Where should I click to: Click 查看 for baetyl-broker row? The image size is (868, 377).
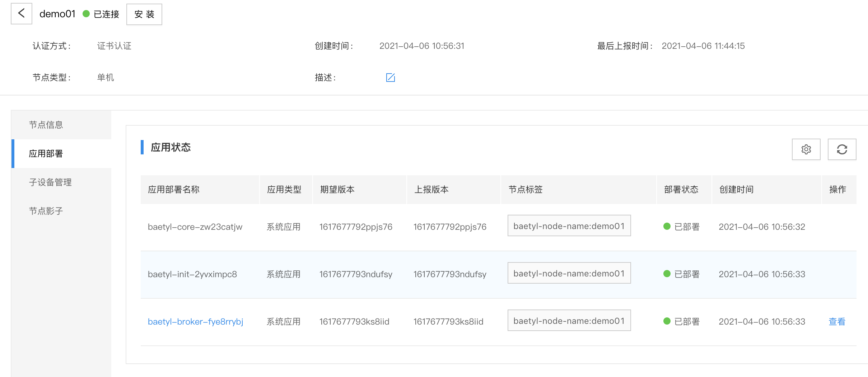(x=837, y=322)
